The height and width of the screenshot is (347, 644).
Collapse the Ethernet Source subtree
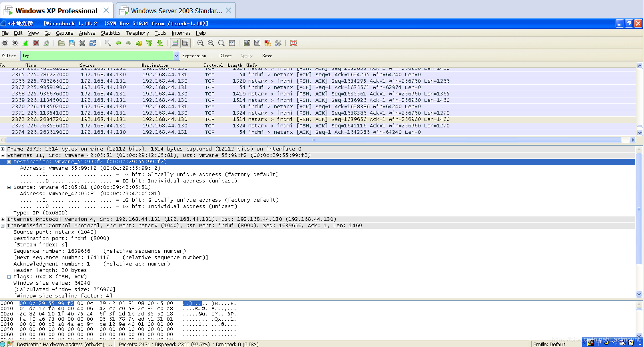coord(9,187)
